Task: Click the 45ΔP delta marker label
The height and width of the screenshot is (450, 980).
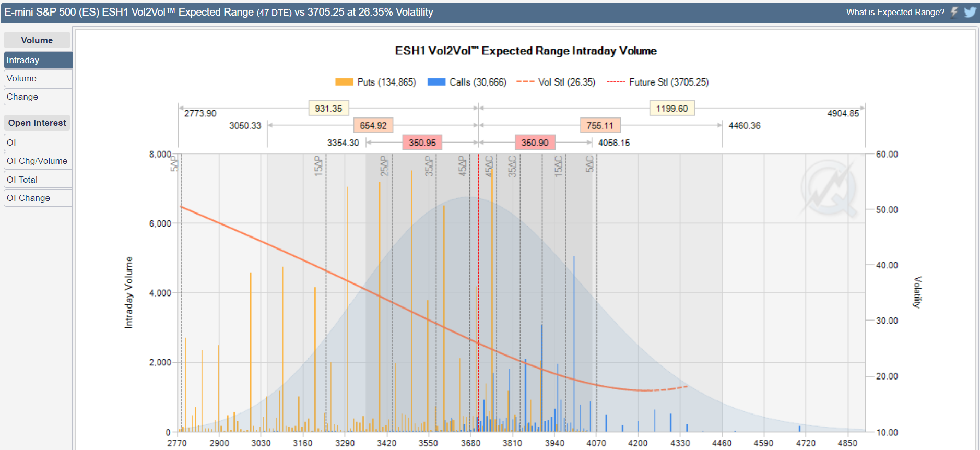Action: pyautogui.click(x=463, y=165)
